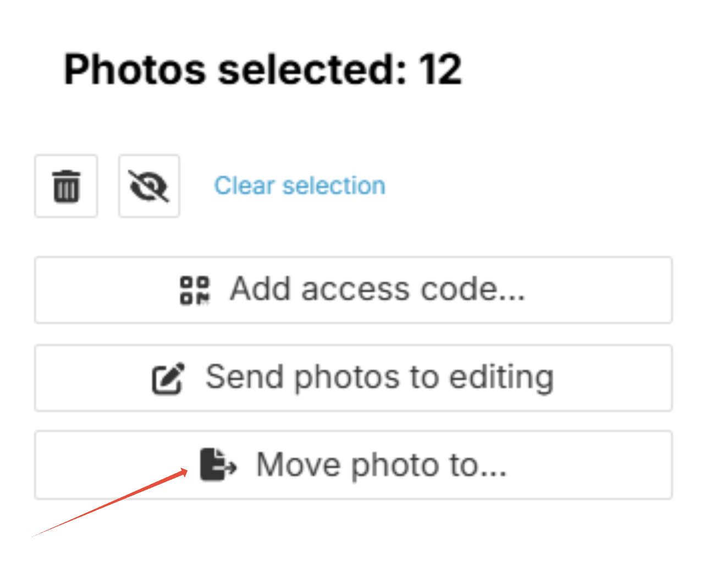Click the QR code icon on Add access code

pos(195,290)
